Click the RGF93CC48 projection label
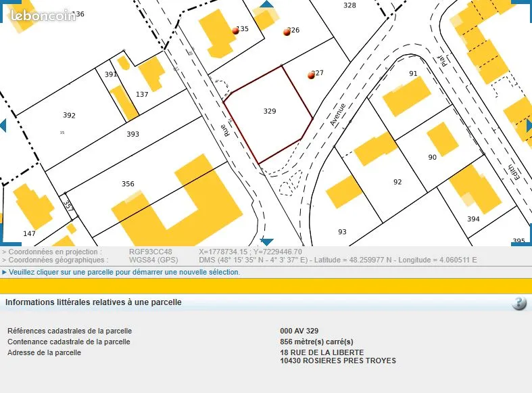532x393 pixels. [x=150, y=252]
